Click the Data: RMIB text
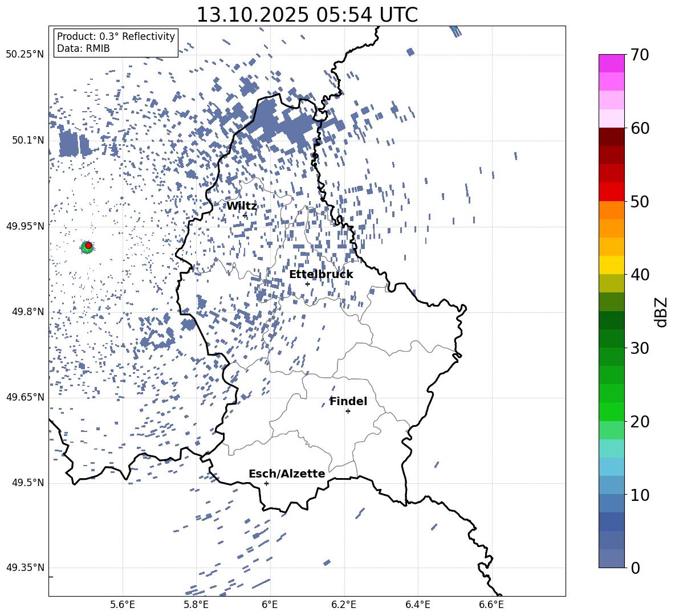The height and width of the screenshot is (616, 675). 83,48
